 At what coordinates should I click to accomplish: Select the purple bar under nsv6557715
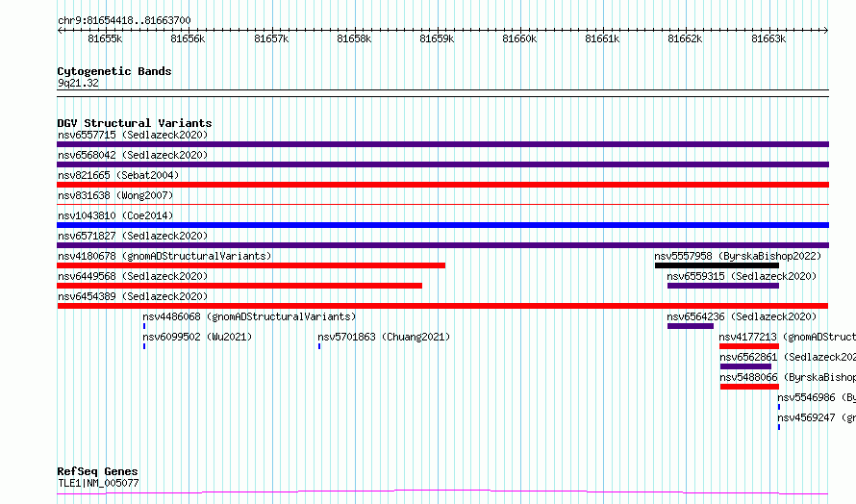coord(442,144)
